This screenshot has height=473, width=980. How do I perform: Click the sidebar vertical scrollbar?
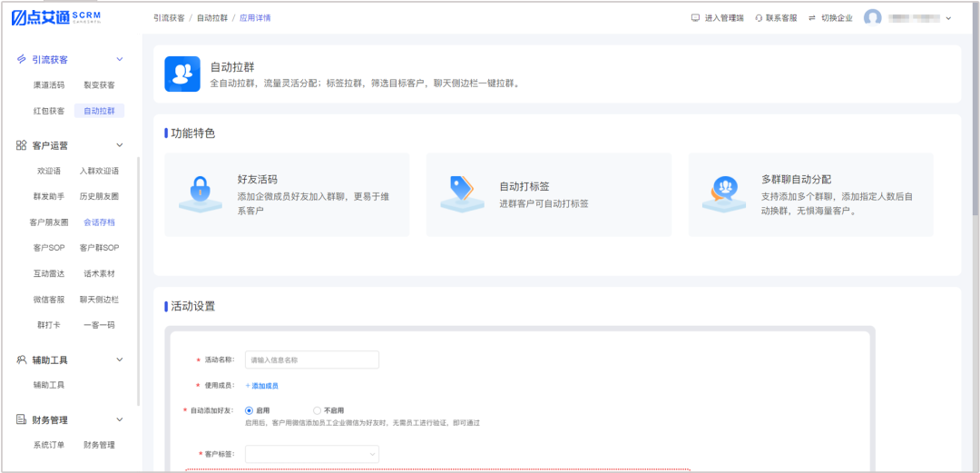click(138, 281)
